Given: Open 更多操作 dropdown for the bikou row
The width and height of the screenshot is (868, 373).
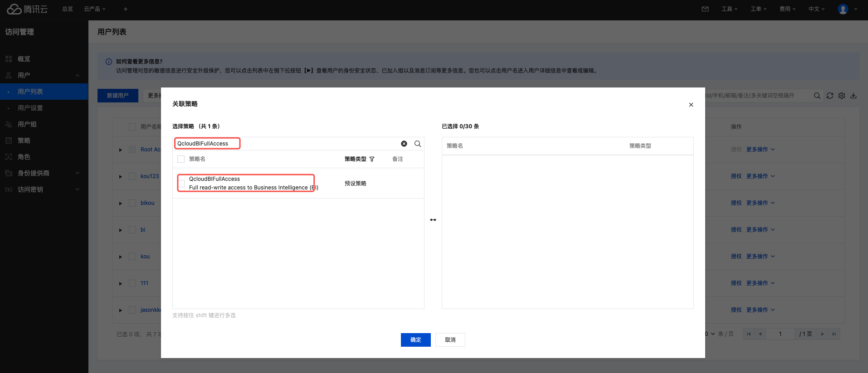Looking at the screenshot, I should point(761,203).
